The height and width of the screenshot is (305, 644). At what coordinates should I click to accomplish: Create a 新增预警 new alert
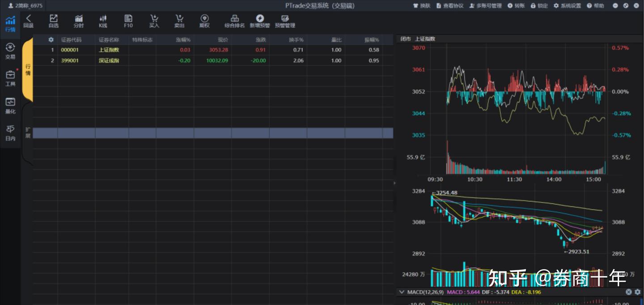[x=260, y=21]
